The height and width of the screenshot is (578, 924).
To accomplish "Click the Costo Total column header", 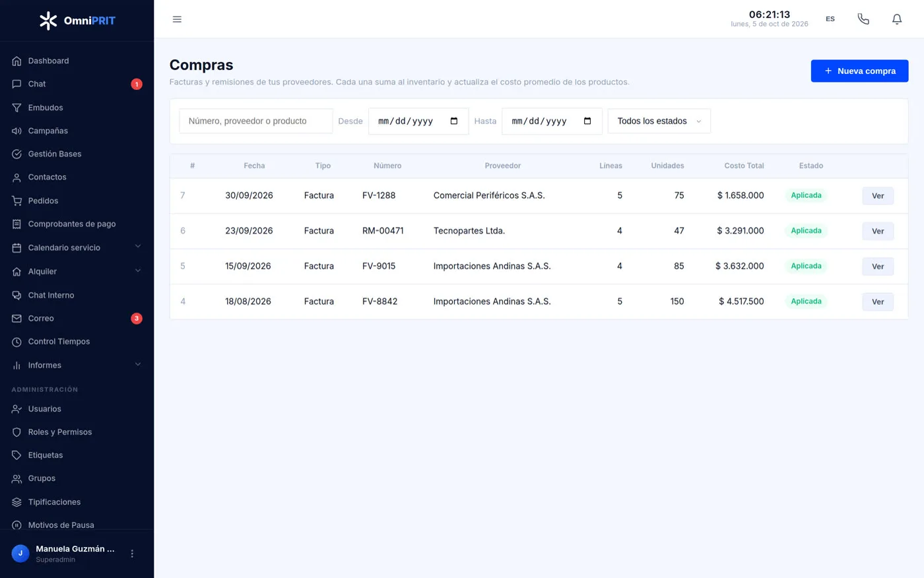I will [x=744, y=166].
